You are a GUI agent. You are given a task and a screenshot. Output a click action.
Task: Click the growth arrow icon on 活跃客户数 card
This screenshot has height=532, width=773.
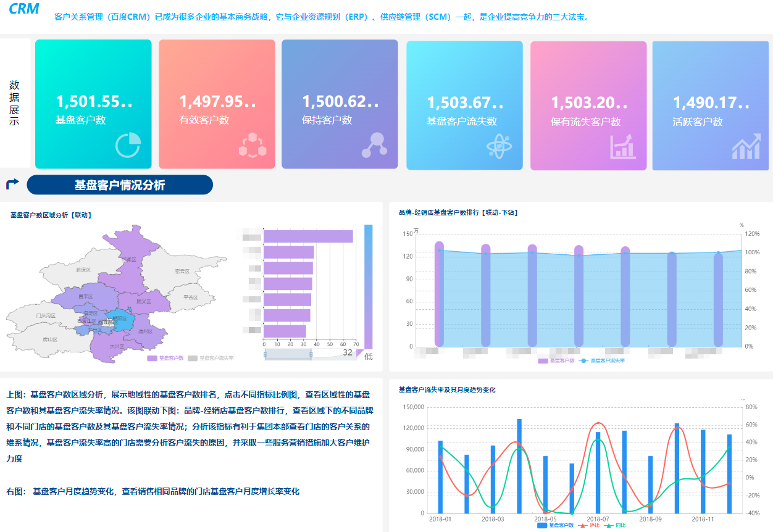(746, 147)
